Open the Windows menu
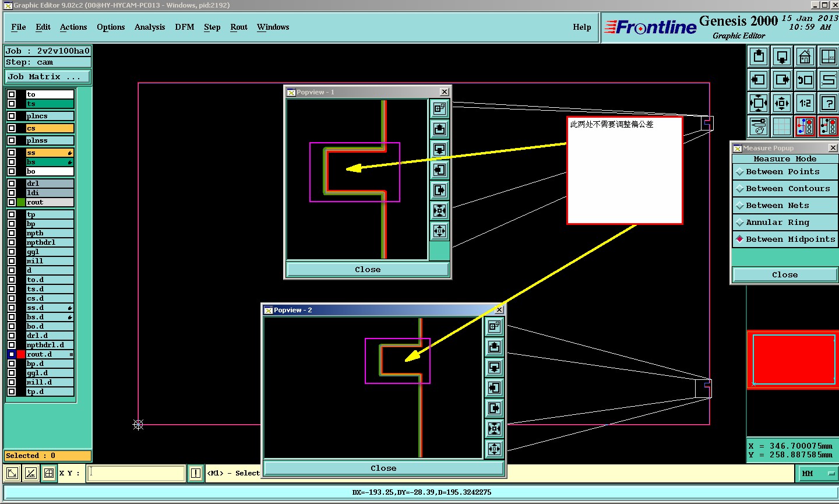Viewport: 839px width, 504px height. coord(273,27)
